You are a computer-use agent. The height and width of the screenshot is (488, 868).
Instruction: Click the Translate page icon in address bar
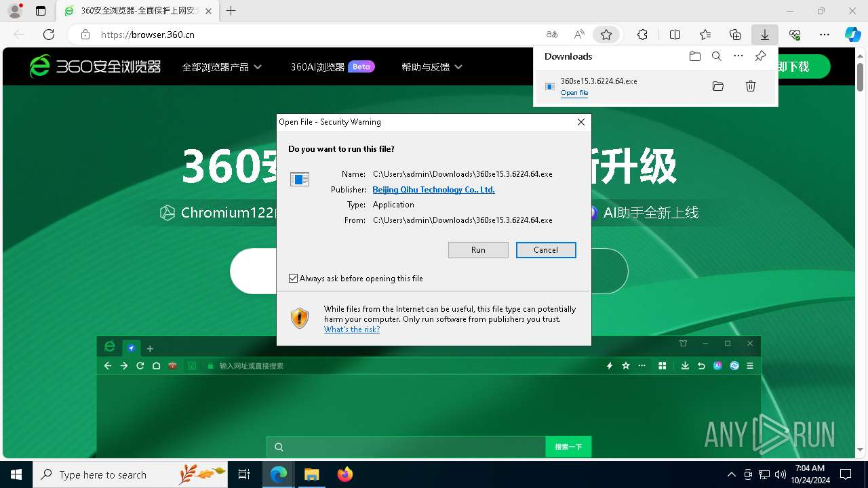pyautogui.click(x=552, y=35)
